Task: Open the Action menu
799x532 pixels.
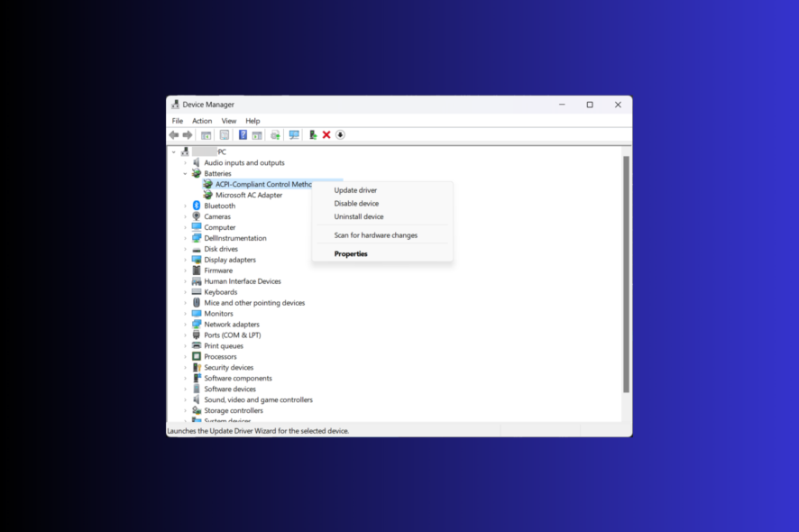Action: coord(202,121)
